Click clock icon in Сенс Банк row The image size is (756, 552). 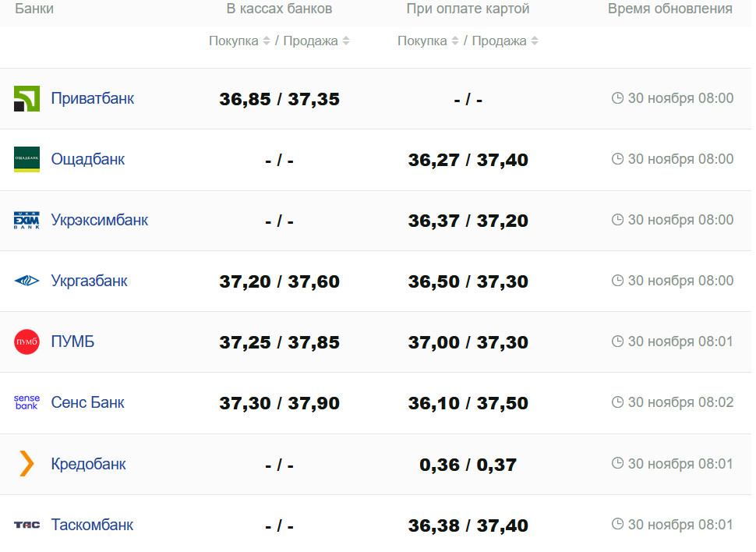tap(618, 402)
